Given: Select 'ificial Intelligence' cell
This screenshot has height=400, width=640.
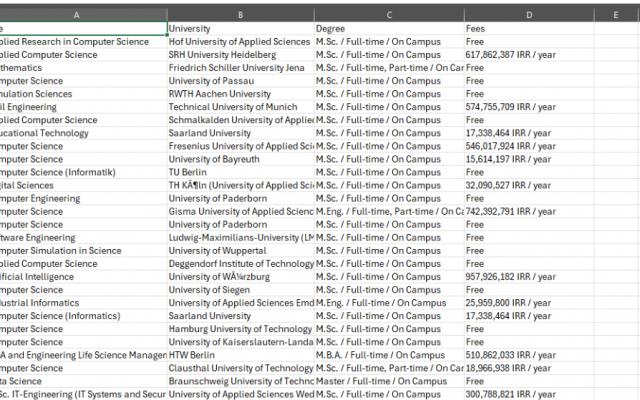Looking at the screenshot, I should click(83, 277).
